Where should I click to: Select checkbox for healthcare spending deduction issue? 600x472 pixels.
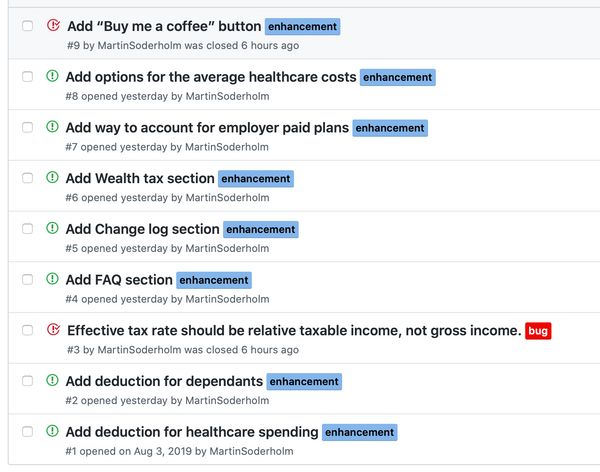tap(28, 431)
